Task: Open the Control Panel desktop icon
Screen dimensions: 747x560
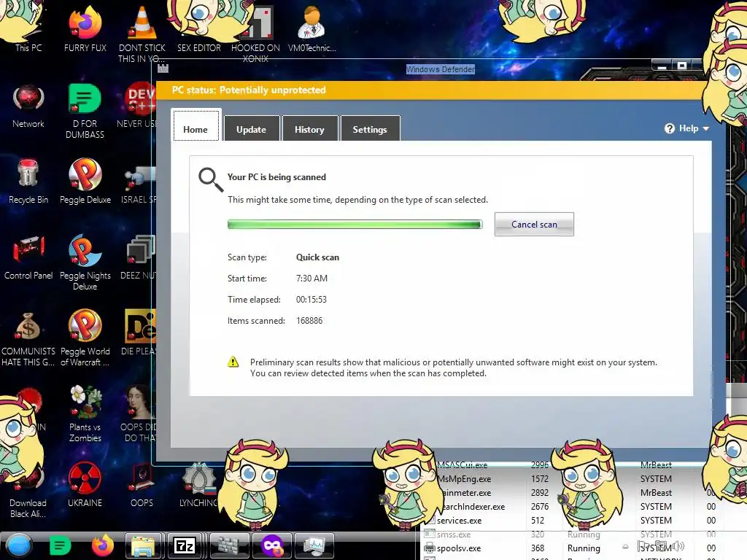Action: coord(28,256)
